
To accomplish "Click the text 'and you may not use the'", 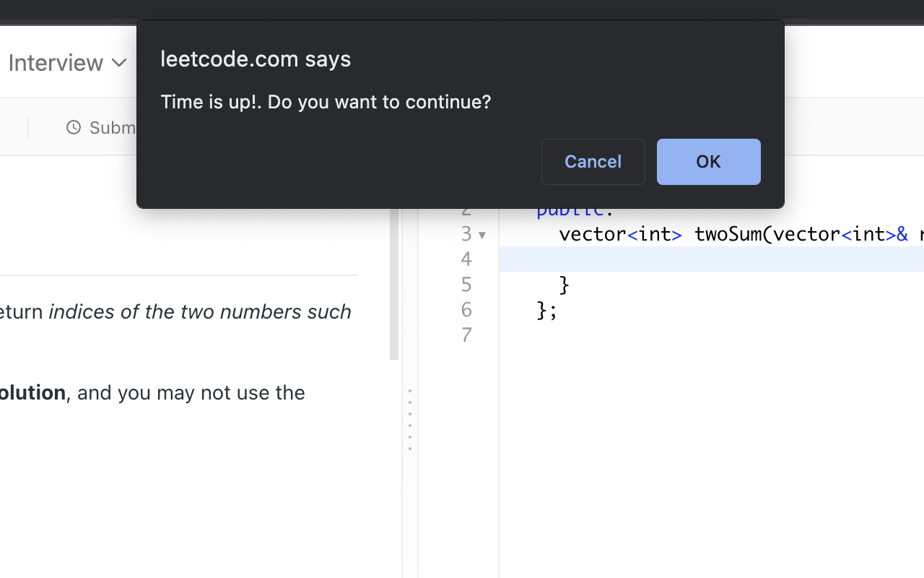I will [x=191, y=393].
